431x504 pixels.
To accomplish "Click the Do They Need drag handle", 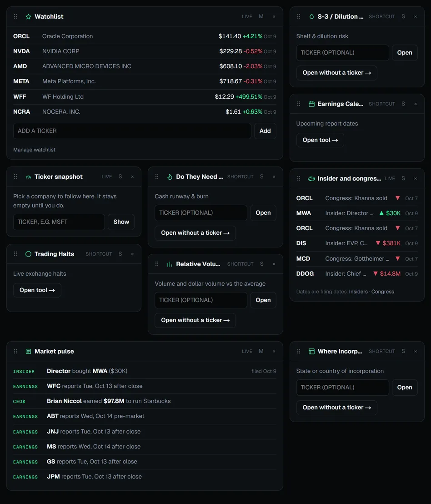I will tap(157, 176).
